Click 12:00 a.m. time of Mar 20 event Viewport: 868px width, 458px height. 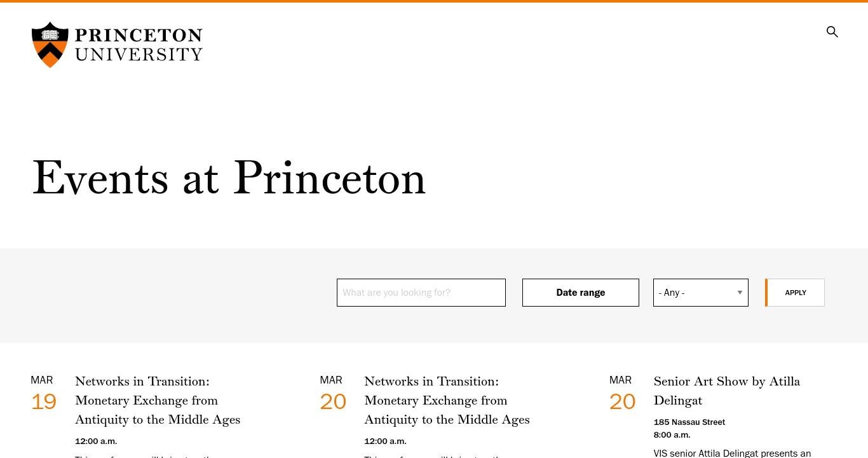tap(385, 441)
